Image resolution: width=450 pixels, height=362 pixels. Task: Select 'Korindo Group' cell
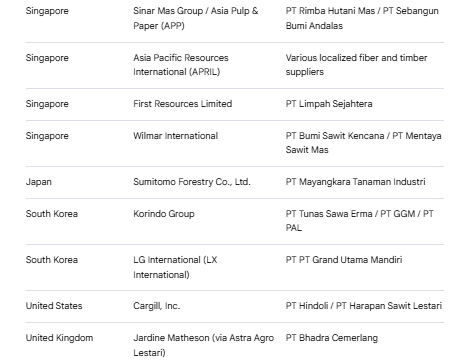pyautogui.click(x=164, y=214)
